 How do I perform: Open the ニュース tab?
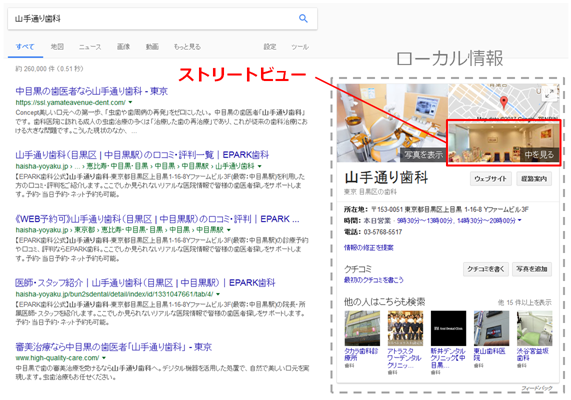[90, 47]
